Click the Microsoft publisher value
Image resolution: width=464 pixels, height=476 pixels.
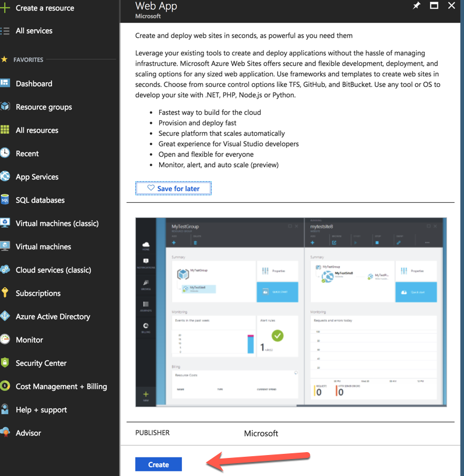(261, 433)
